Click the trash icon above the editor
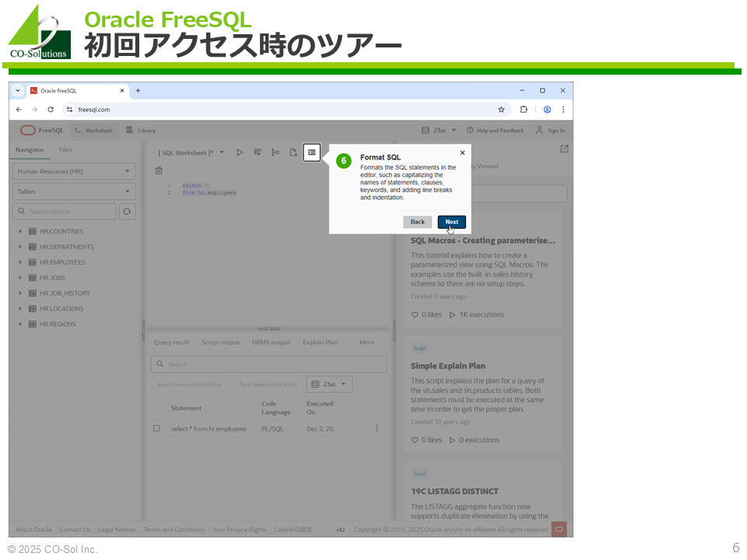Viewport: 747px width, 560px height. 159,170
